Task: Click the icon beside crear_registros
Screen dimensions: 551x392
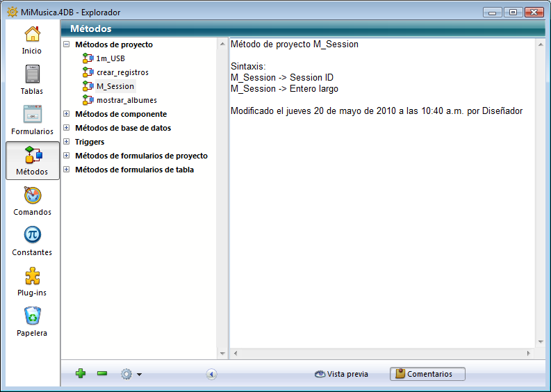Action: point(88,72)
